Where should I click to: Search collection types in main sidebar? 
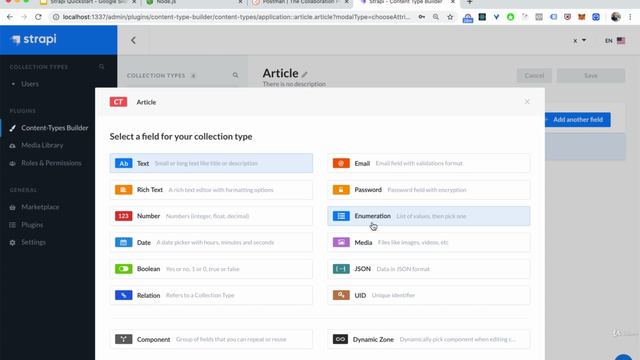click(102, 67)
